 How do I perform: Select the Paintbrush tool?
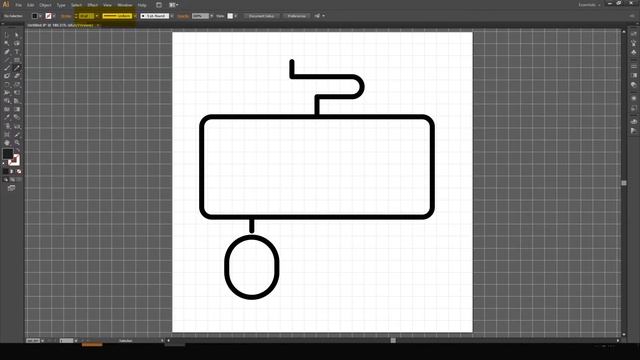pos(7,68)
